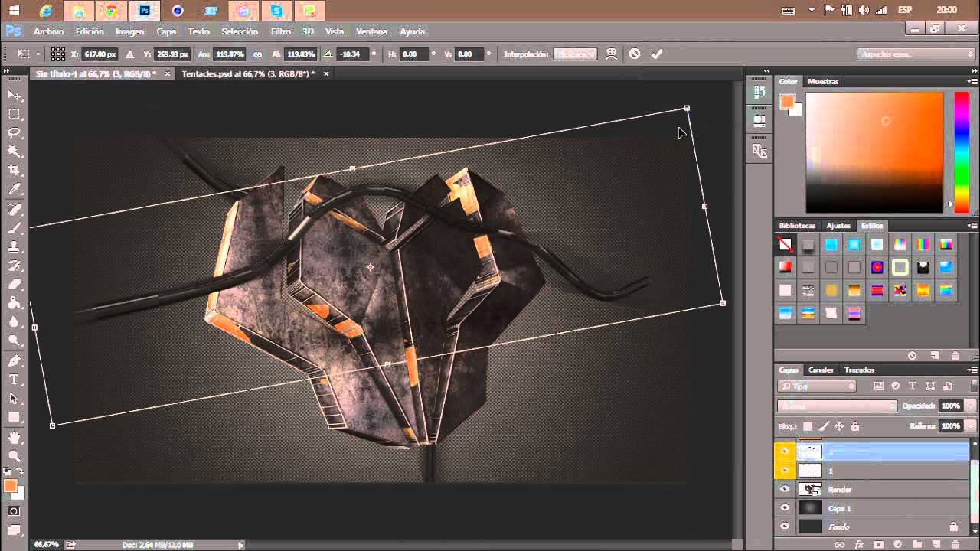Add a layer style with fx icon
Screen dimensions: 980x551
(859, 545)
